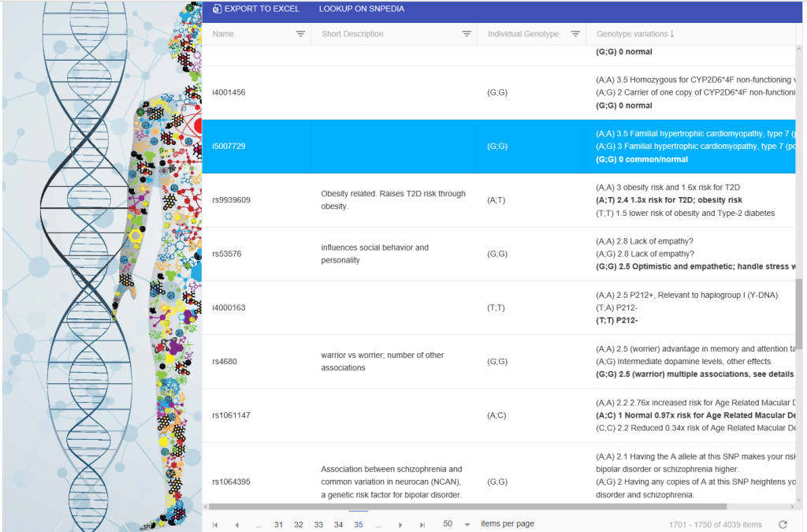807x532 pixels.
Task: Click the horizontal scrollbar of the grid
Action: tap(465, 507)
